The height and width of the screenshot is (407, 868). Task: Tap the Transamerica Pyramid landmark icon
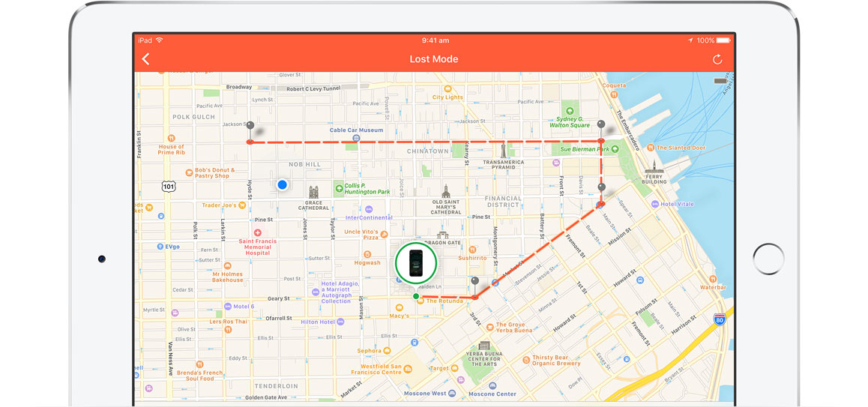(503, 148)
